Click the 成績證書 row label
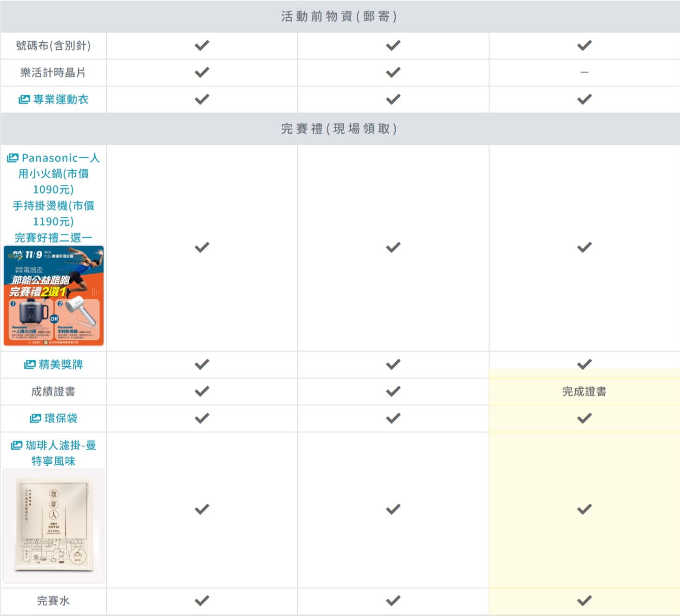Image resolution: width=680 pixels, height=616 pixels. [x=53, y=391]
